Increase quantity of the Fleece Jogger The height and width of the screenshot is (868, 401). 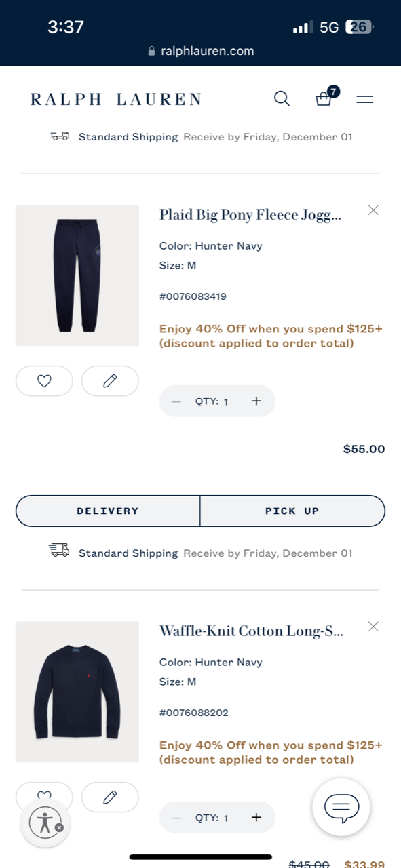click(256, 401)
